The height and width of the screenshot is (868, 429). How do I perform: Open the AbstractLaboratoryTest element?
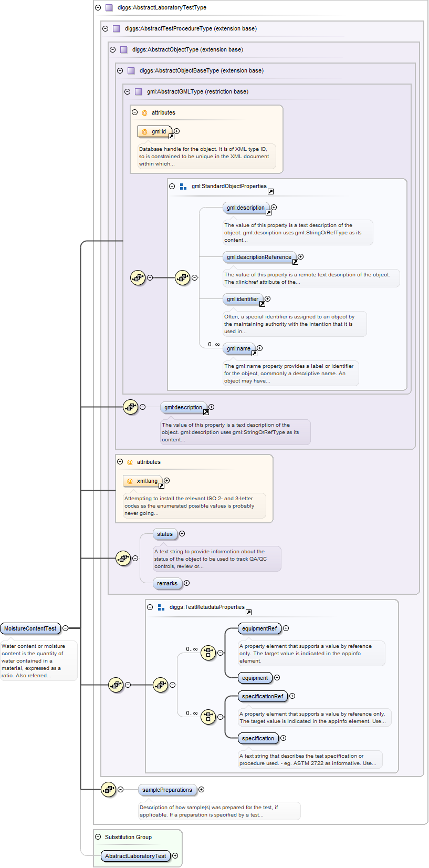pos(135,856)
